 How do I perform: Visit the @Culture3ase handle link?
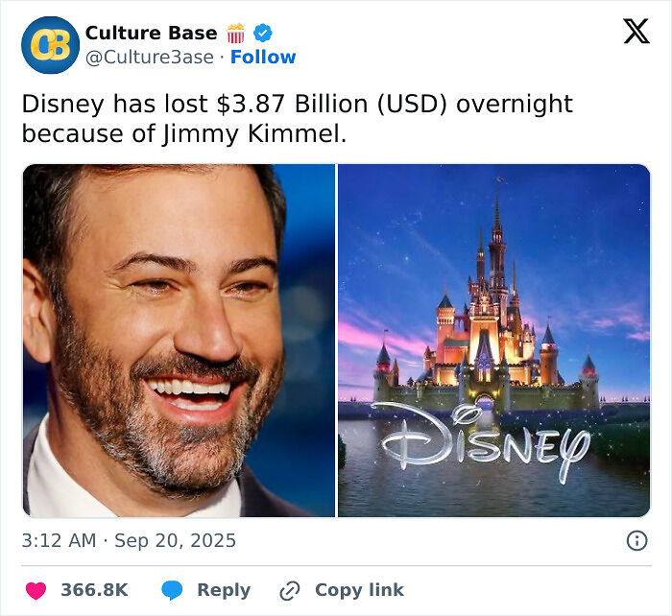150,57
